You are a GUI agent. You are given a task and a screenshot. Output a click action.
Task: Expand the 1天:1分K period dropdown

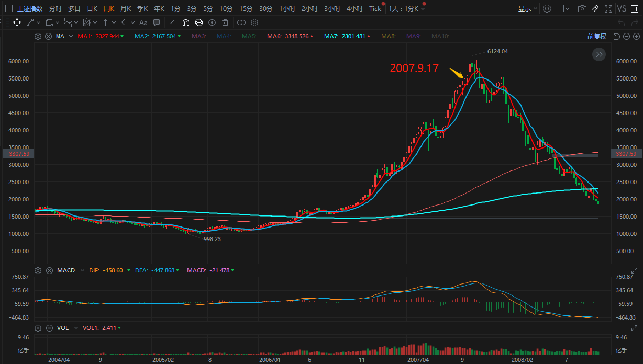[407, 9]
